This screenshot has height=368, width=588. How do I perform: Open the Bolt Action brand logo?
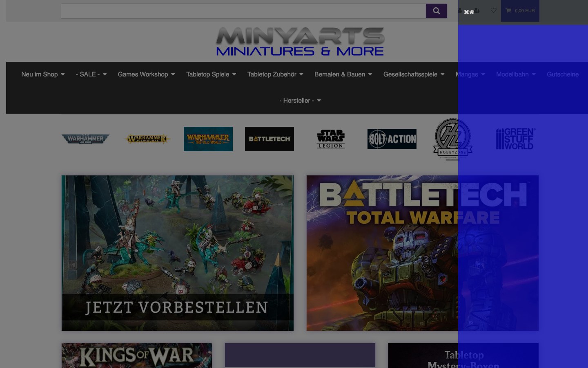(x=392, y=139)
